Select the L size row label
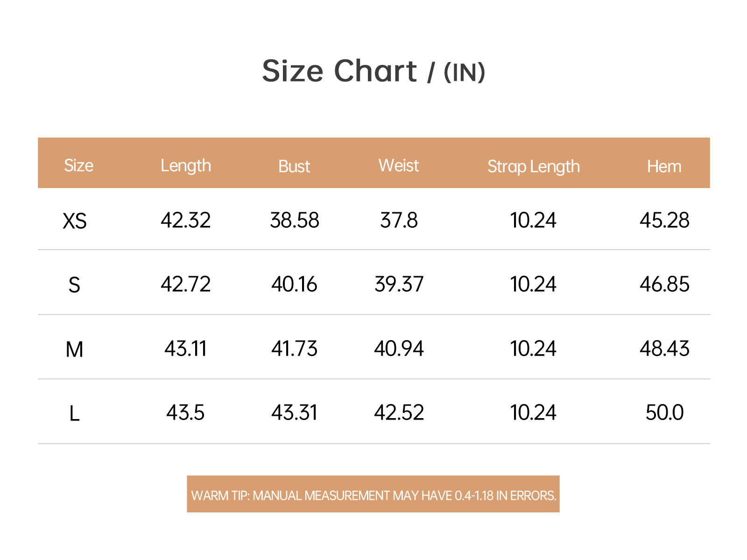Screen dimensions: 747x560 pos(74,413)
